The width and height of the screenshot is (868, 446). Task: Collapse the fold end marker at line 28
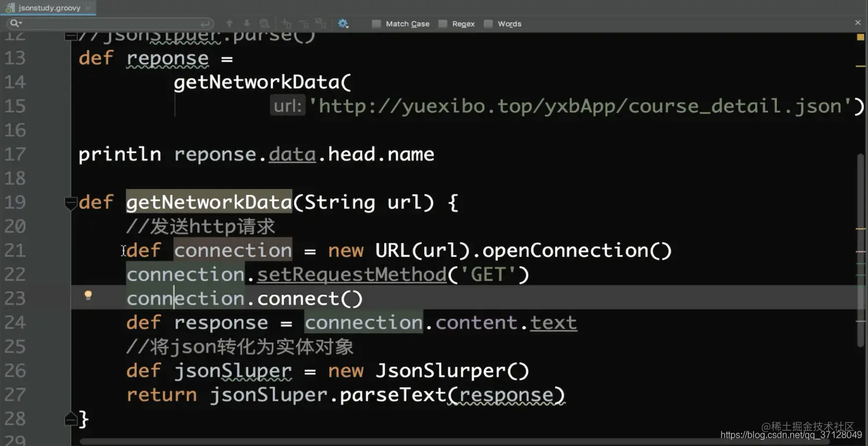point(71,419)
